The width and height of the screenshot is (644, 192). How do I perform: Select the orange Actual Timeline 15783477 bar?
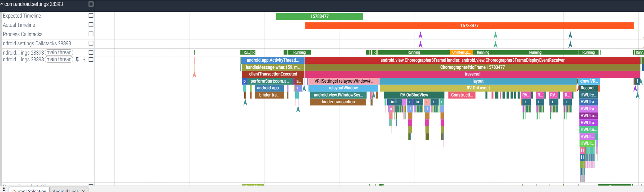(x=469, y=26)
